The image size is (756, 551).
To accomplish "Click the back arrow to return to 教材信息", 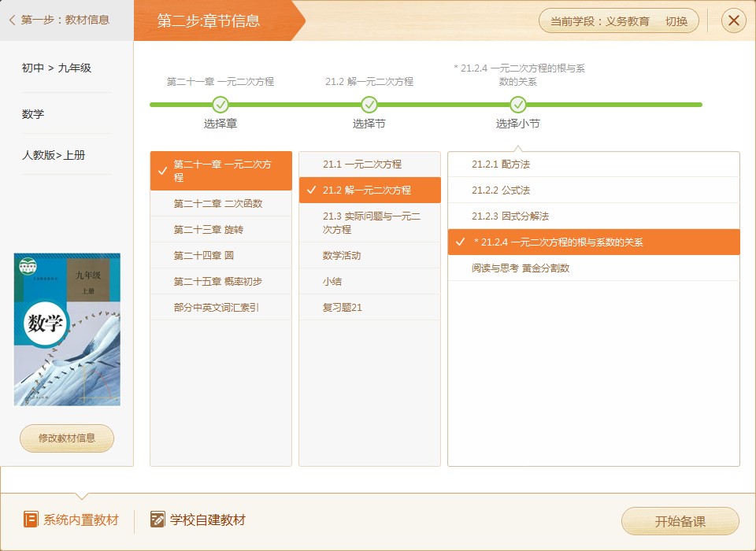I will point(11,21).
